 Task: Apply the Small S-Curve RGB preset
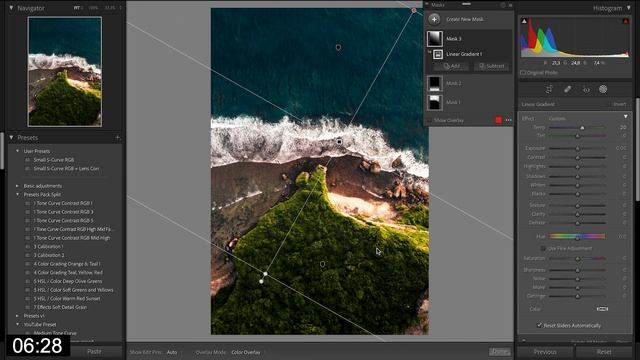[x=54, y=160]
